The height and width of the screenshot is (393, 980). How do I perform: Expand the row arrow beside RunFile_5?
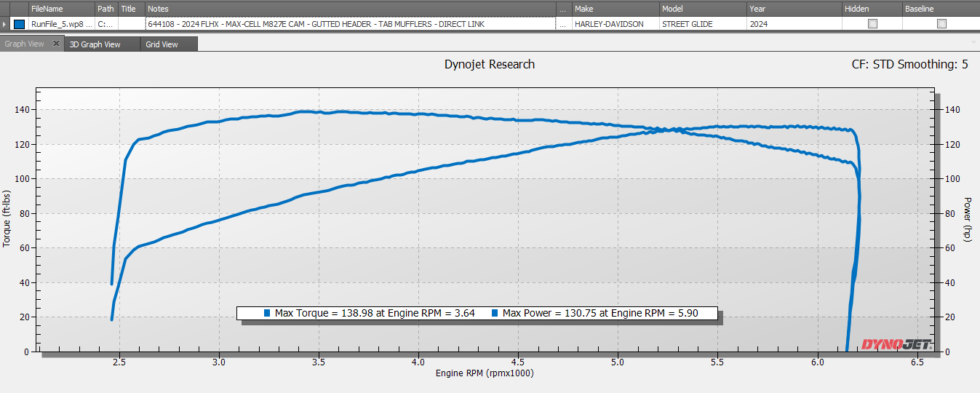click(6, 24)
